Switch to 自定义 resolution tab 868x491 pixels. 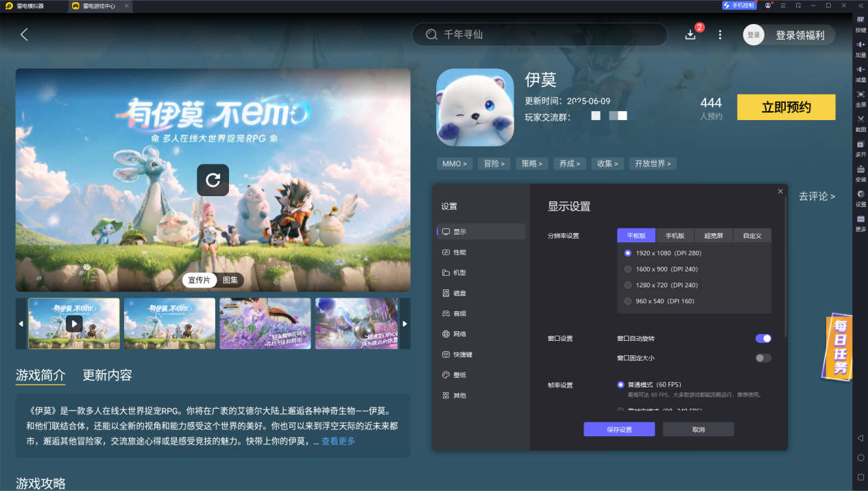point(752,235)
